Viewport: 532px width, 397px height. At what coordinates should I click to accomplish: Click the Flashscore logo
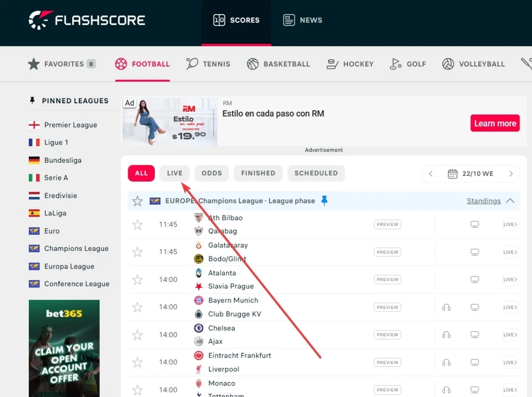[87, 20]
